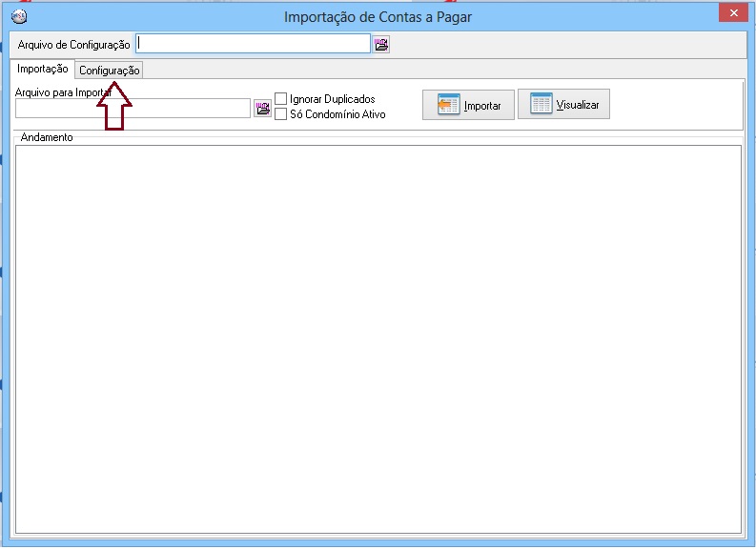Click into the Arquivo para Importar field
Viewport: 756px width, 549px height.
pyautogui.click(x=133, y=109)
